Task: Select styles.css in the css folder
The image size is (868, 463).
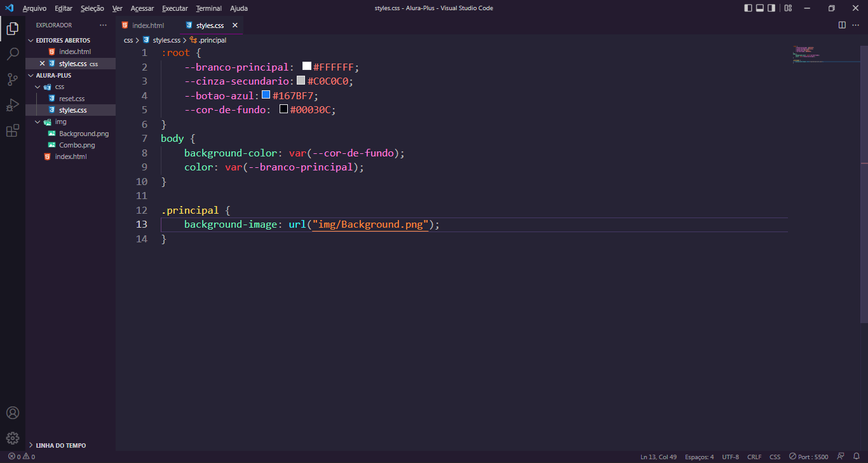Action: coord(73,110)
